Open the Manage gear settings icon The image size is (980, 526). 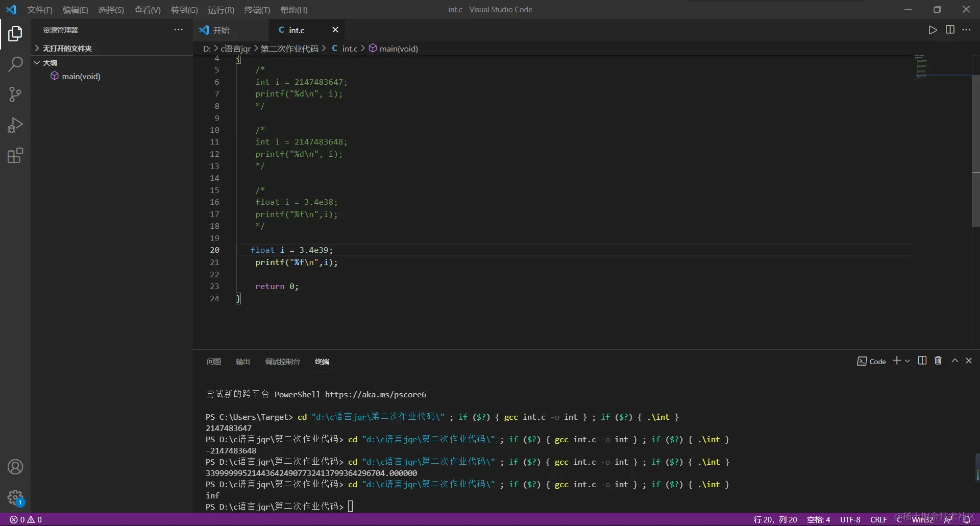pos(15,497)
